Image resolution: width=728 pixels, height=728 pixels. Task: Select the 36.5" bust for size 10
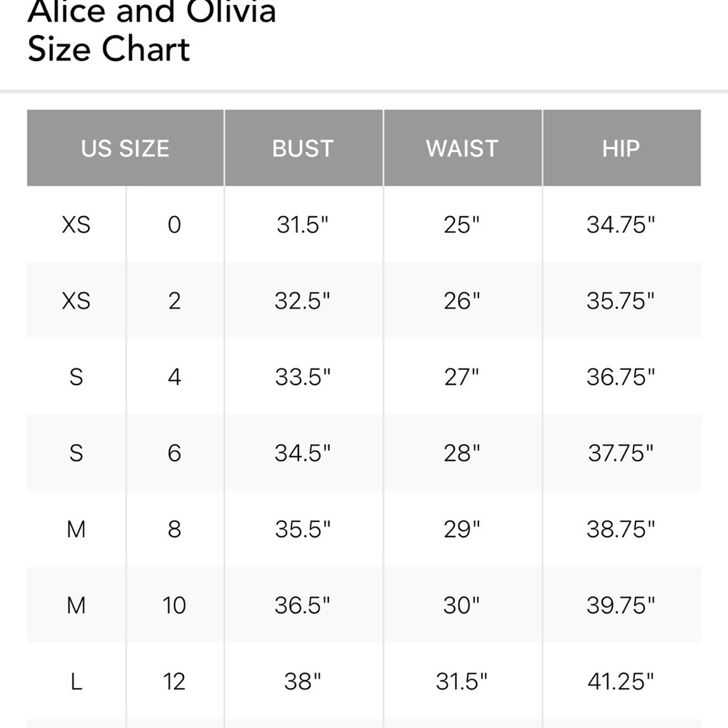(x=303, y=606)
